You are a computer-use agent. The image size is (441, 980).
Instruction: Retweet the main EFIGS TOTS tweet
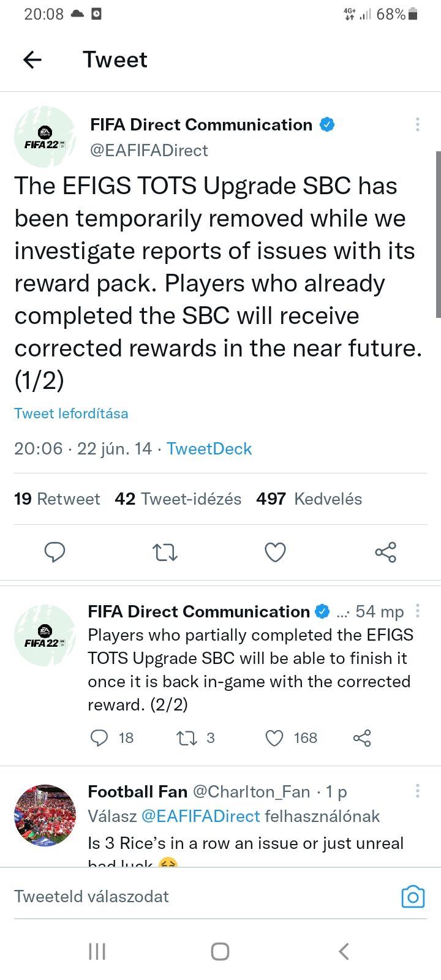[165, 552]
